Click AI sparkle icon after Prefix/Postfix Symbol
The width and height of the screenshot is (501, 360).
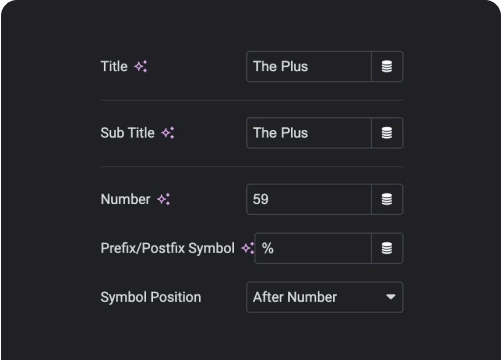[x=248, y=248]
